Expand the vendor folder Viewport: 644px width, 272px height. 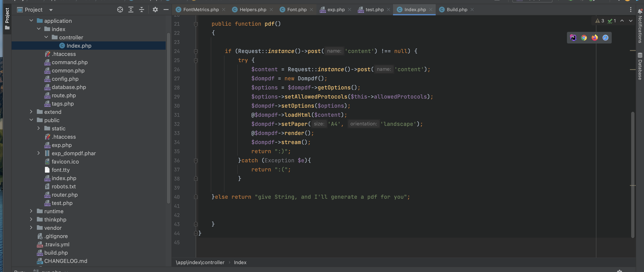pyautogui.click(x=31, y=227)
